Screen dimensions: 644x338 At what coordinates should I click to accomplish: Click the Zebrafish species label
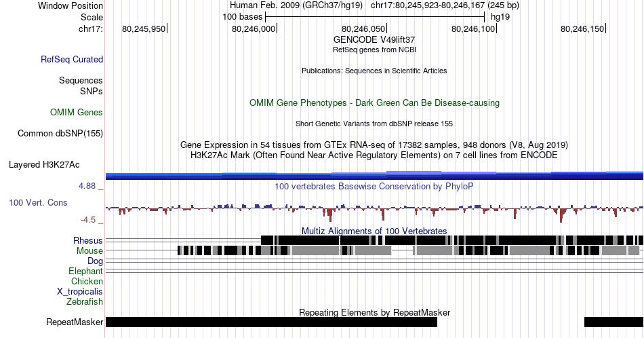(x=85, y=301)
